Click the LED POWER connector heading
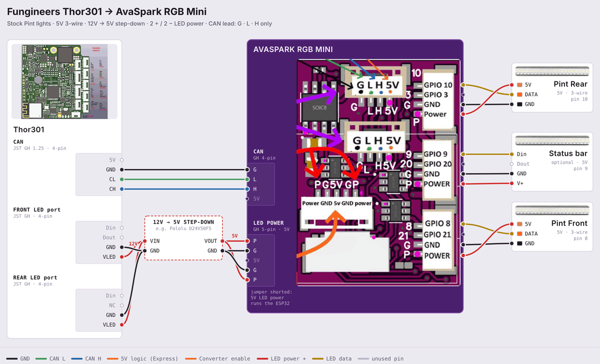This screenshot has width=600, height=364. (268, 223)
